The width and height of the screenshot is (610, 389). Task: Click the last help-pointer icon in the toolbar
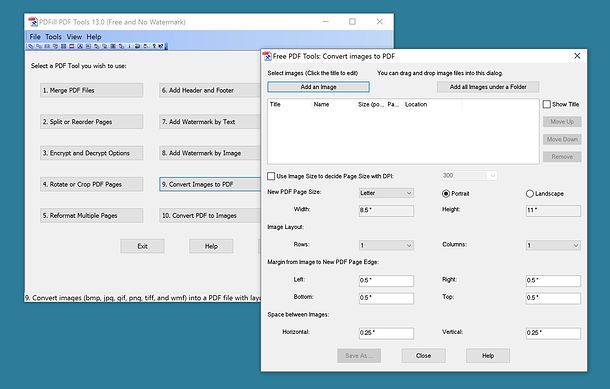[x=161, y=46]
